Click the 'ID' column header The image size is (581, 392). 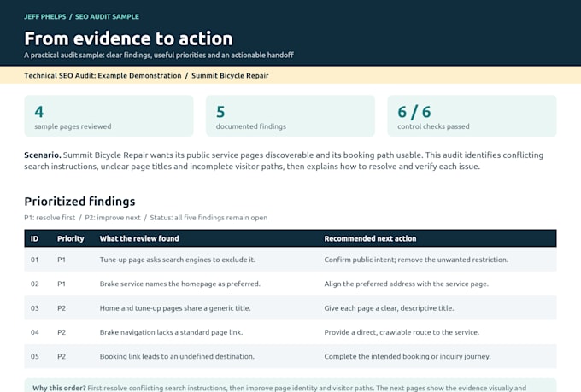tap(34, 238)
